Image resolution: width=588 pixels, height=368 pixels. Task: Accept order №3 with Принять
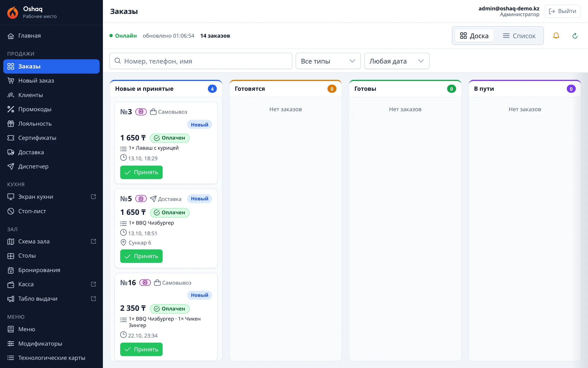tap(141, 172)
